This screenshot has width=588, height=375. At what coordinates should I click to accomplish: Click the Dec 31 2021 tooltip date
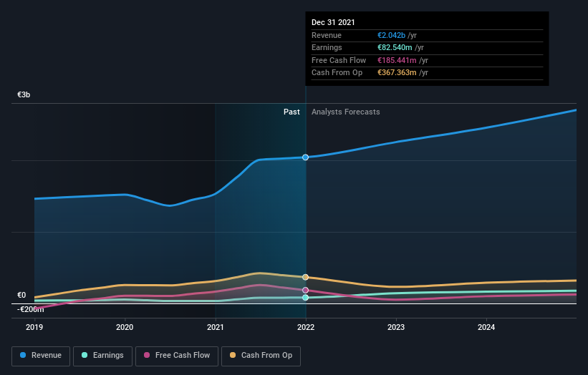[x=333, y=22]
